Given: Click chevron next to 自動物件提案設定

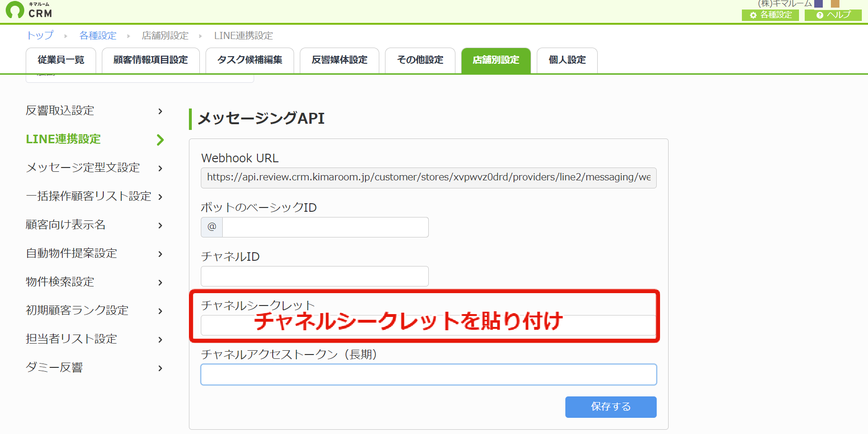Looking at the screenshot, I should pos(160,254).
